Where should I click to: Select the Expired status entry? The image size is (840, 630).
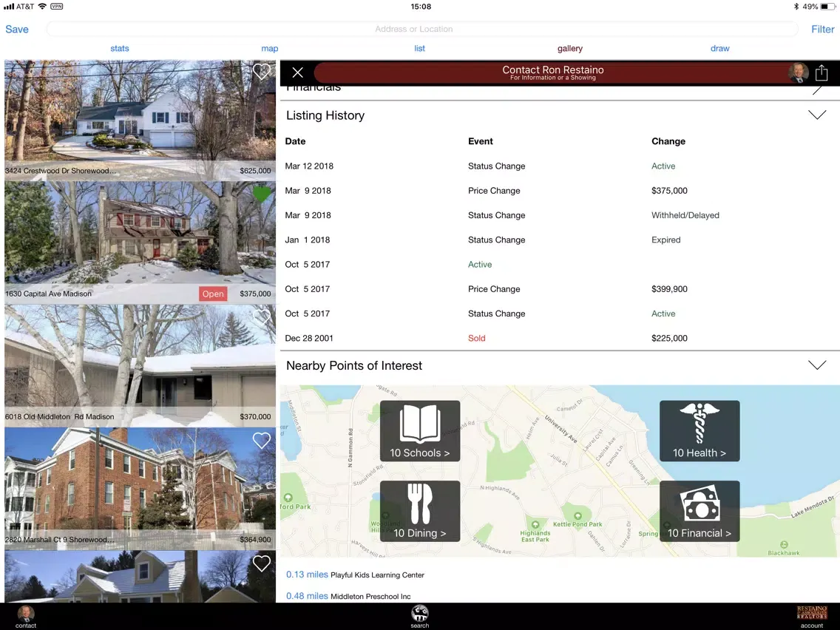click(666, 240)
